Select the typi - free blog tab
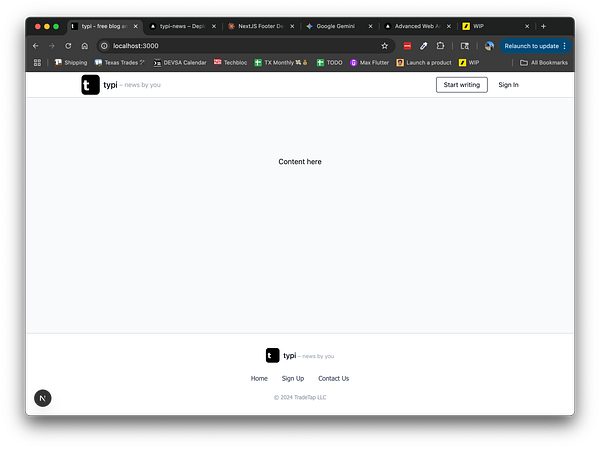Image resolution: width=600 pixels, height=449 pixels. [x=104, y=26]
